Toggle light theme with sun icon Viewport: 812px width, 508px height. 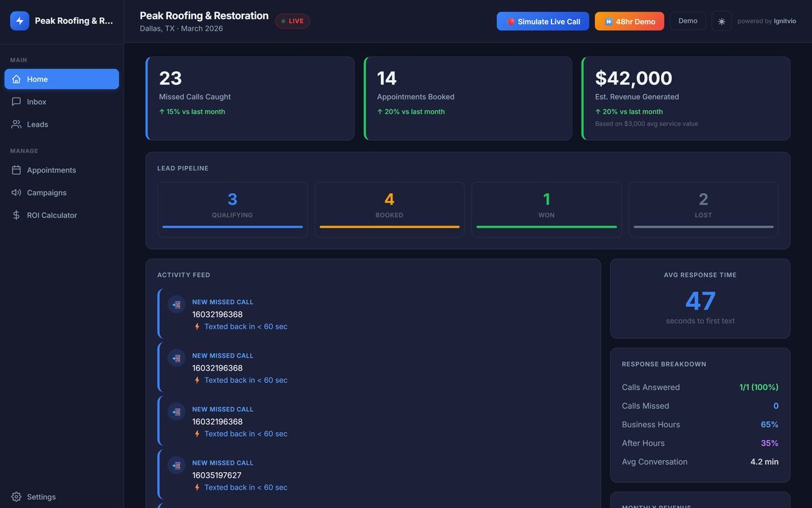pyautogui.click(x=721, y=21)
